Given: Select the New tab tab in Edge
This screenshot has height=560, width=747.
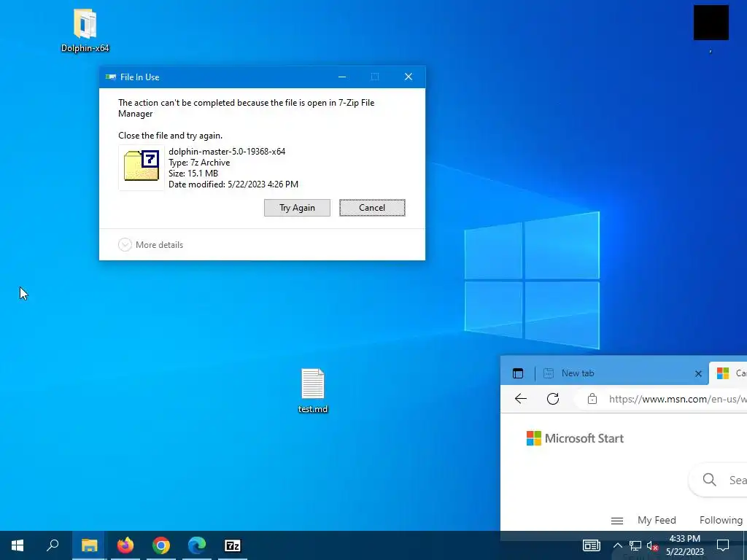Looking at the screenshot, I should click(x=622, y=373).
